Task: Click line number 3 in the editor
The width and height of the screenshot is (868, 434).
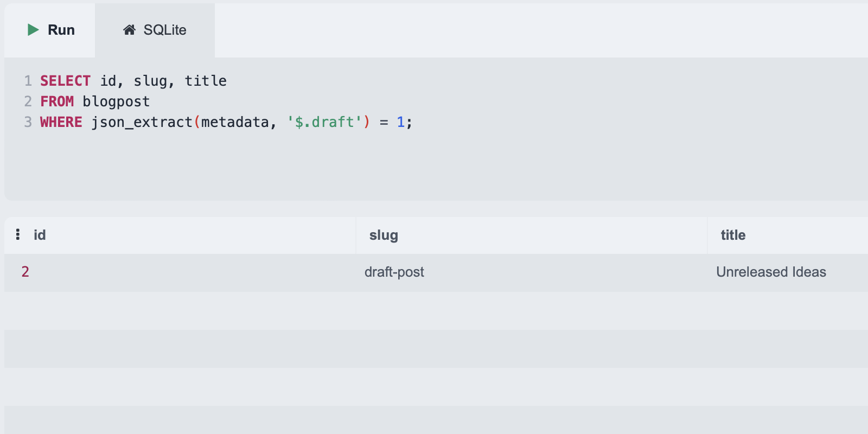Action: 28,122
